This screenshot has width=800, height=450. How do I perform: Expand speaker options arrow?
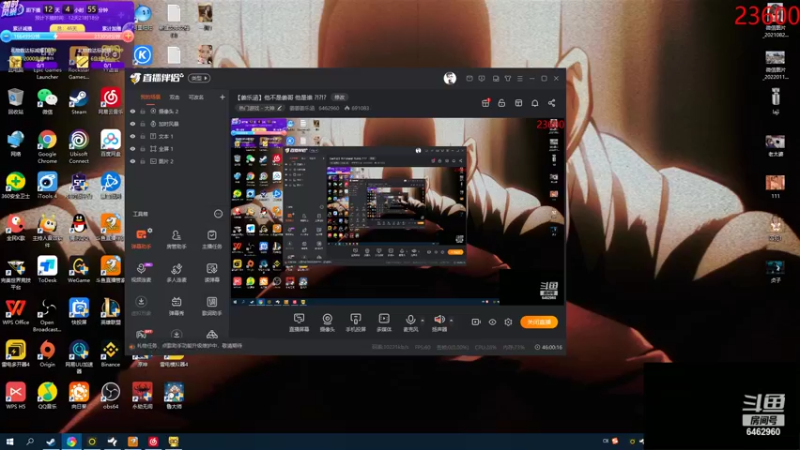pos(451,320)
